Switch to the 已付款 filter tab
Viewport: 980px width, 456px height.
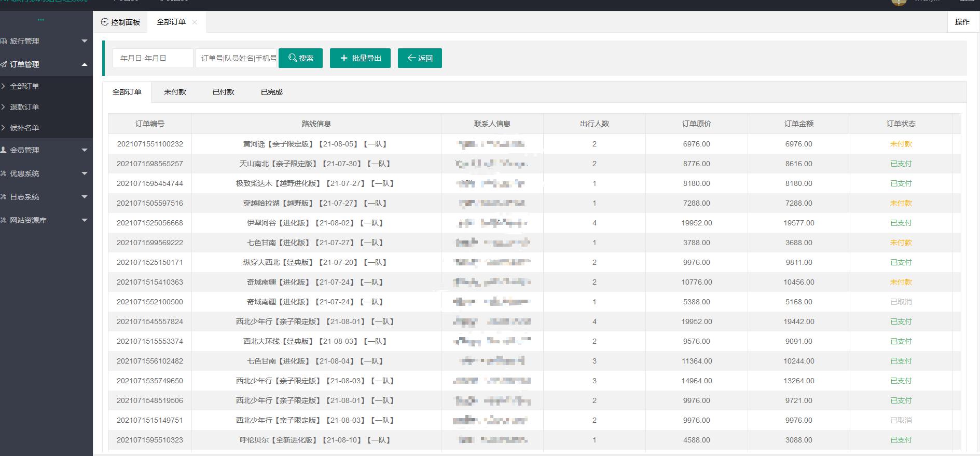click(x=224, y=92)
